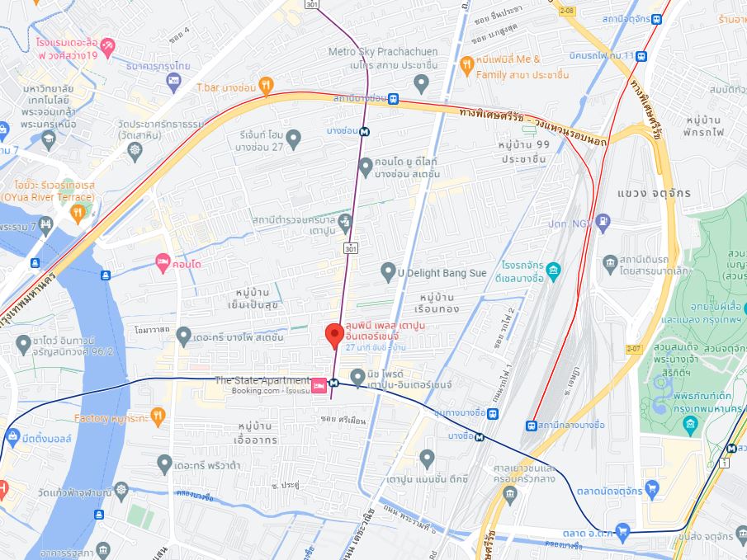Screen dimensions: 747x560
Task: Select the 2-07 expressway exit badge
Action: [633, 349]
